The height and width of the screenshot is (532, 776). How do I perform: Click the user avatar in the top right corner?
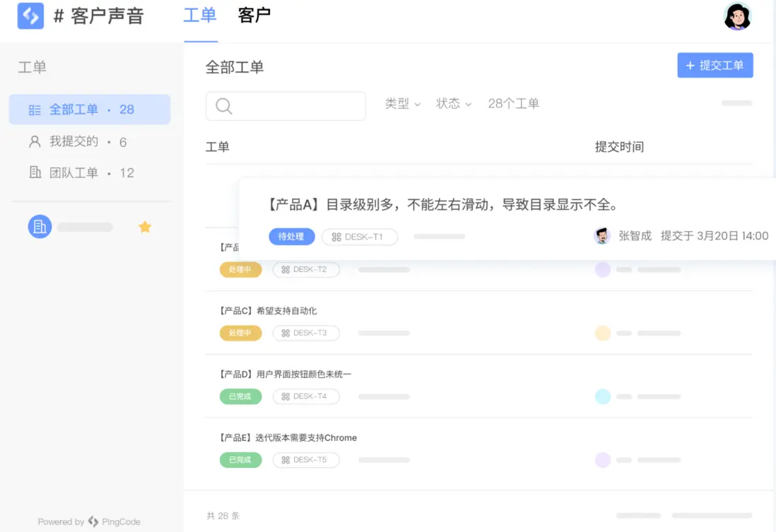tap(738, 16)
